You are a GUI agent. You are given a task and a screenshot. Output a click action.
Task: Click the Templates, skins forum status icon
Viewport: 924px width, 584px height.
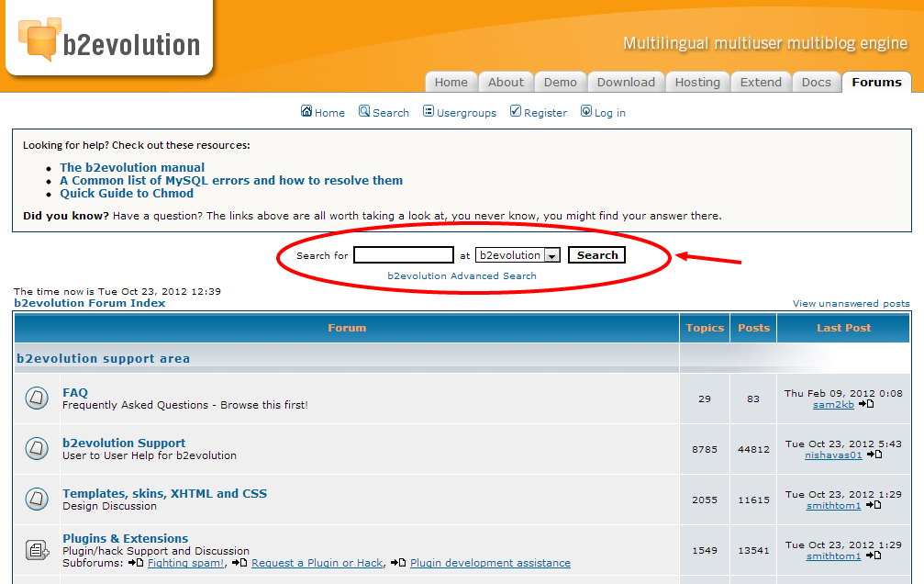point(37,500)
